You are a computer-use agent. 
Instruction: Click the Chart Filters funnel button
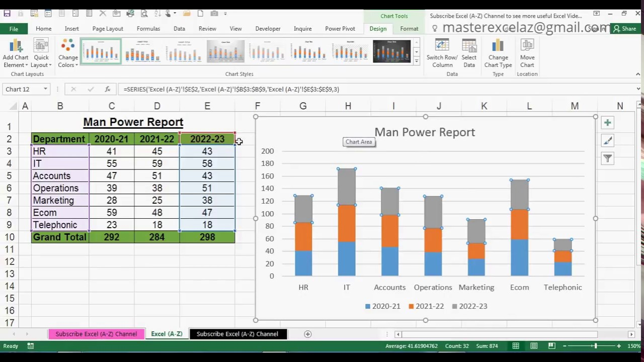tap(608, 159)
